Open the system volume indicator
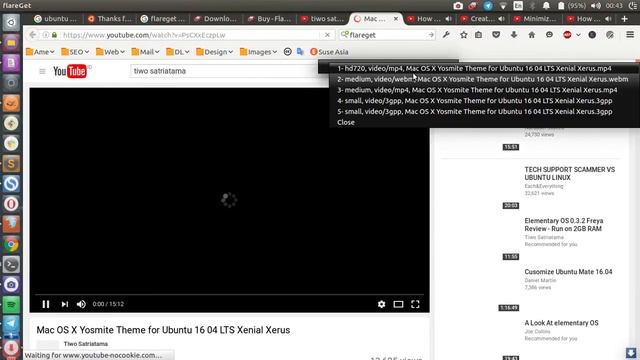 point(596,6)
